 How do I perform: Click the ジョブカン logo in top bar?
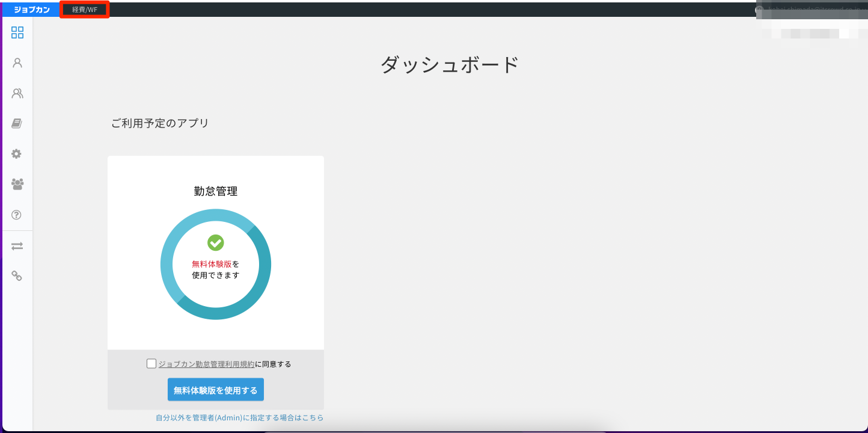tap(31, 10)
